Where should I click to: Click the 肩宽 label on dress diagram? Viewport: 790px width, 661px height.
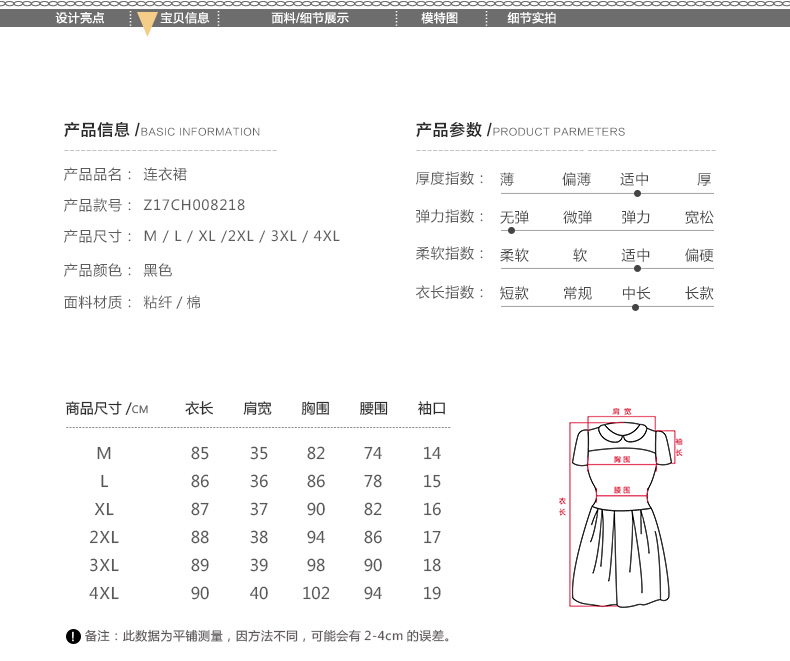tap(622, 412)
